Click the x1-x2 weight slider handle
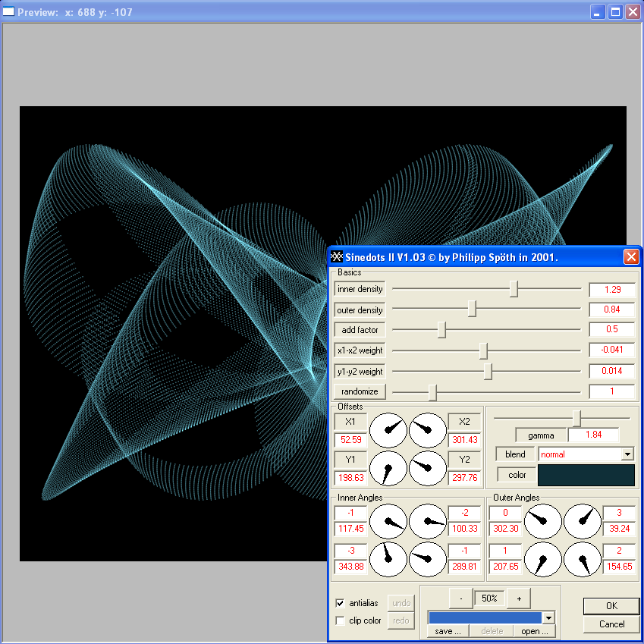Screen dimensions: 644x644 point(483,350)
